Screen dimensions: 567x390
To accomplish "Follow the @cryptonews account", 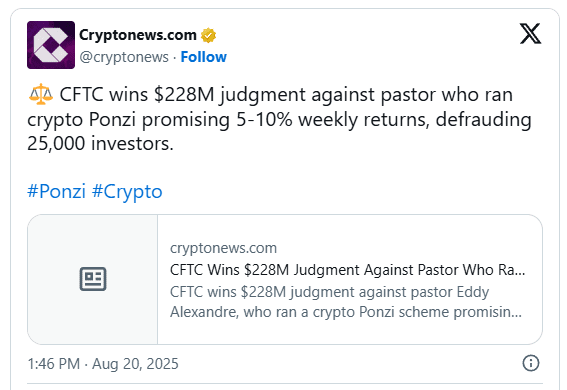I will point(204,57).
